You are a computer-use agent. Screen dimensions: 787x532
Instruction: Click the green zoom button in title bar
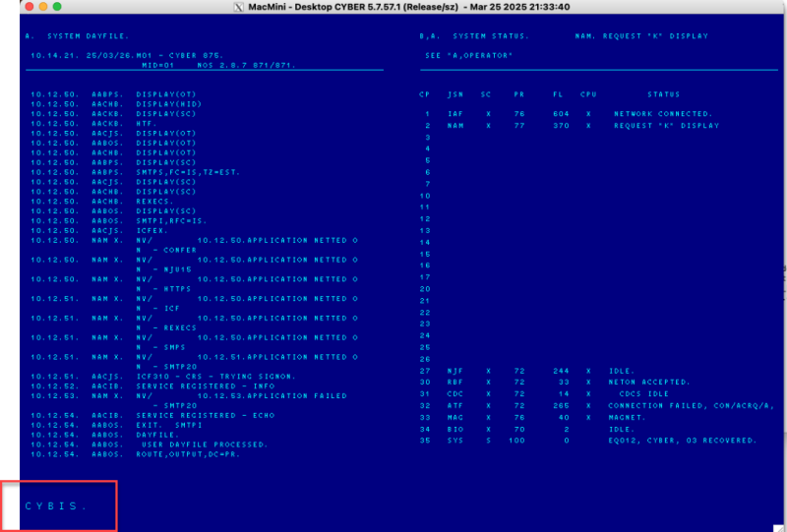coord(57,7)
